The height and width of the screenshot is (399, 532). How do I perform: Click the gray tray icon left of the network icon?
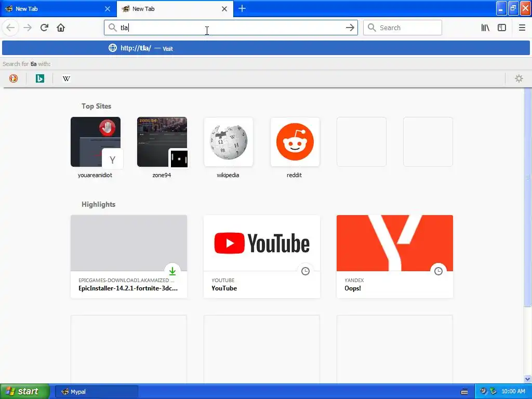tap(483, 391)
